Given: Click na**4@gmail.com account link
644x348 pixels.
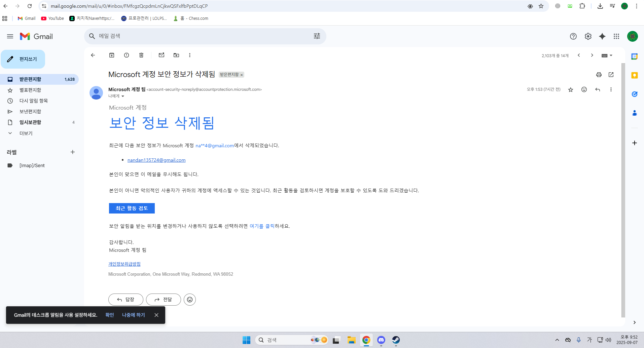Looking at the screenshot, I should (215, 146).
